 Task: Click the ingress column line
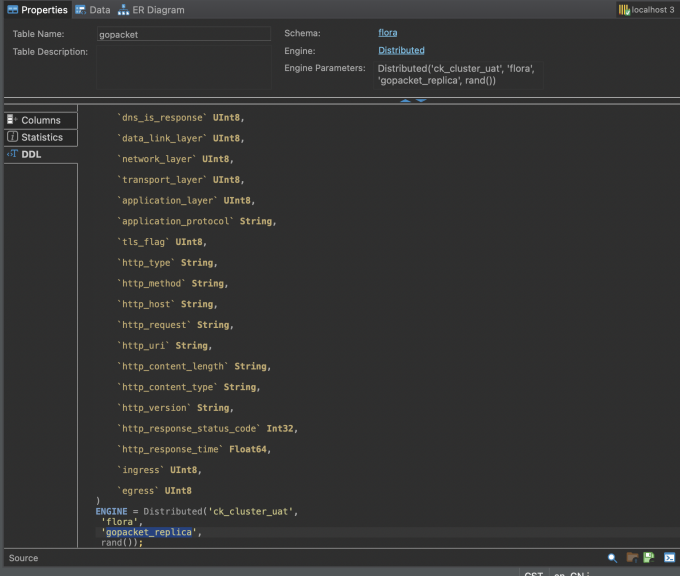159,470
